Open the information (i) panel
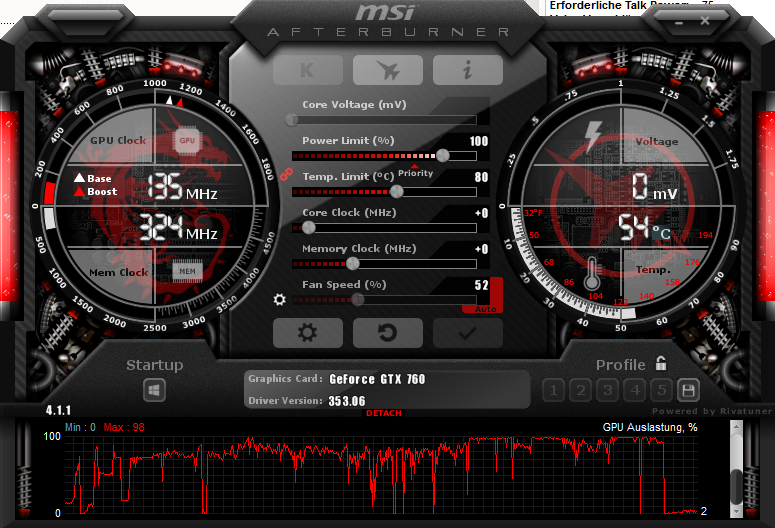The image size is (775, 528). click(468, 70)
